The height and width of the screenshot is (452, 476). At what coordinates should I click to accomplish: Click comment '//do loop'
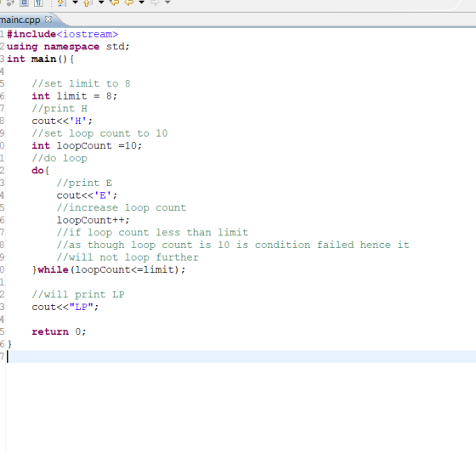point(59,158)
